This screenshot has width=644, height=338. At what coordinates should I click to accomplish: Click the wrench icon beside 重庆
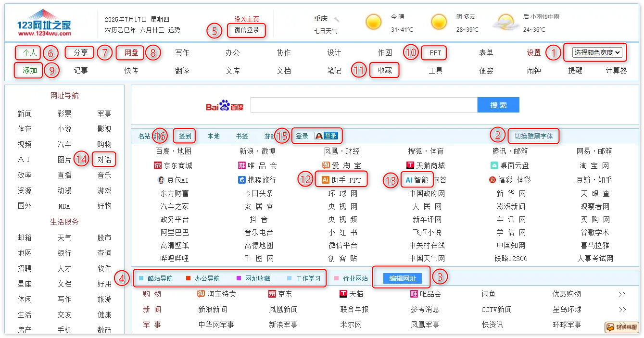[337, 19]
